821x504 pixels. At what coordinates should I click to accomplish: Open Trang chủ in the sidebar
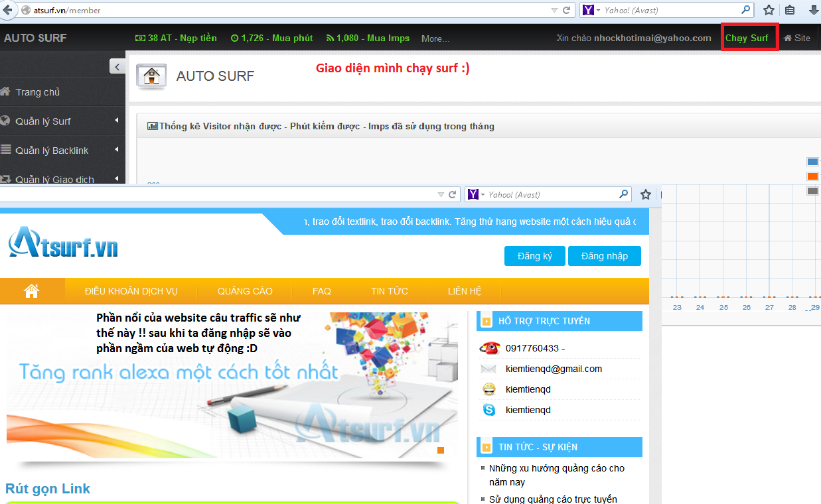pos(63,92)
